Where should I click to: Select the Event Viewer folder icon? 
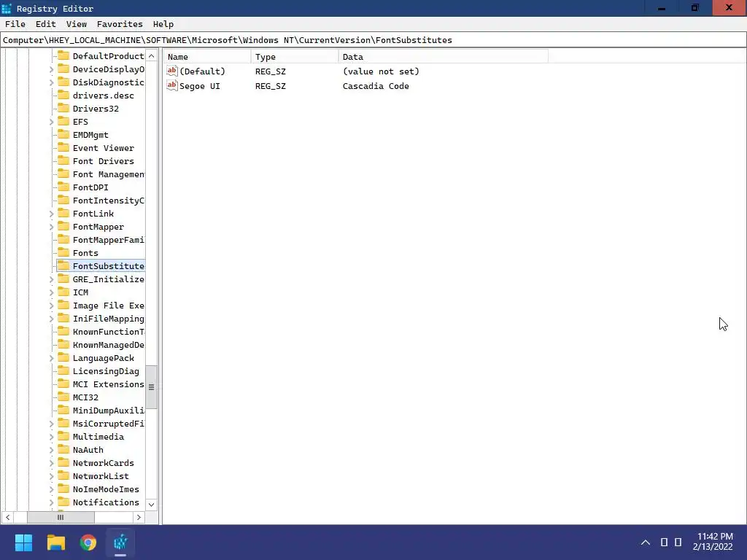tap(63, 147)
